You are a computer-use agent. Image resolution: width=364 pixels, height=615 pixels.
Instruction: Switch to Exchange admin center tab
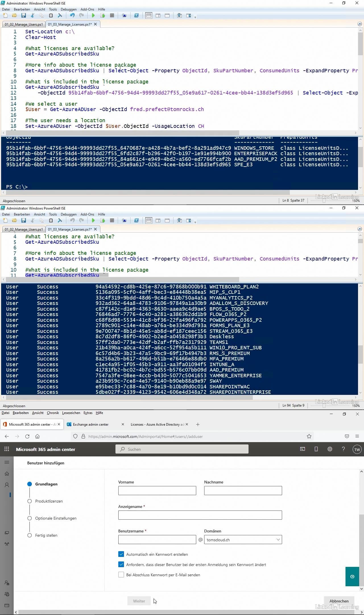[91, 424]
